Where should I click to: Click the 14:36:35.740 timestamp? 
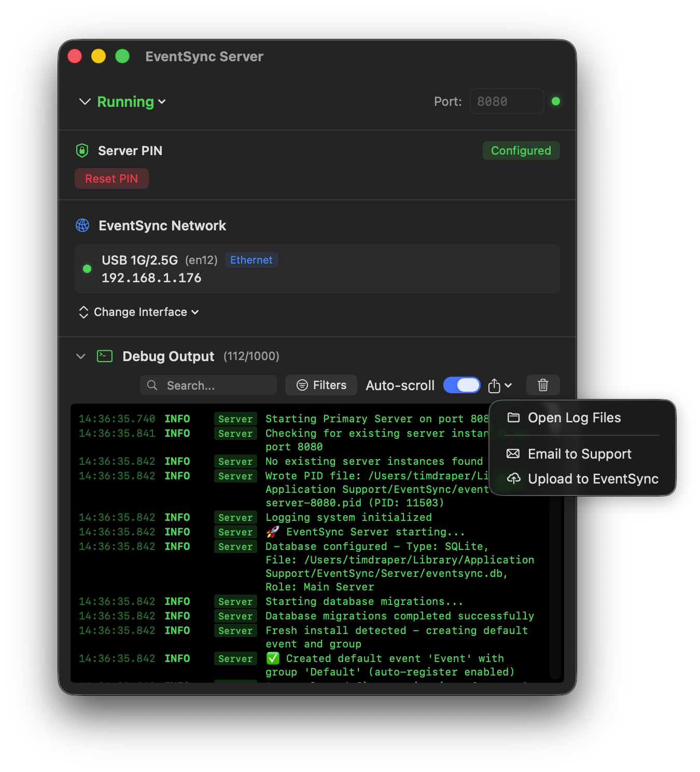117,419
